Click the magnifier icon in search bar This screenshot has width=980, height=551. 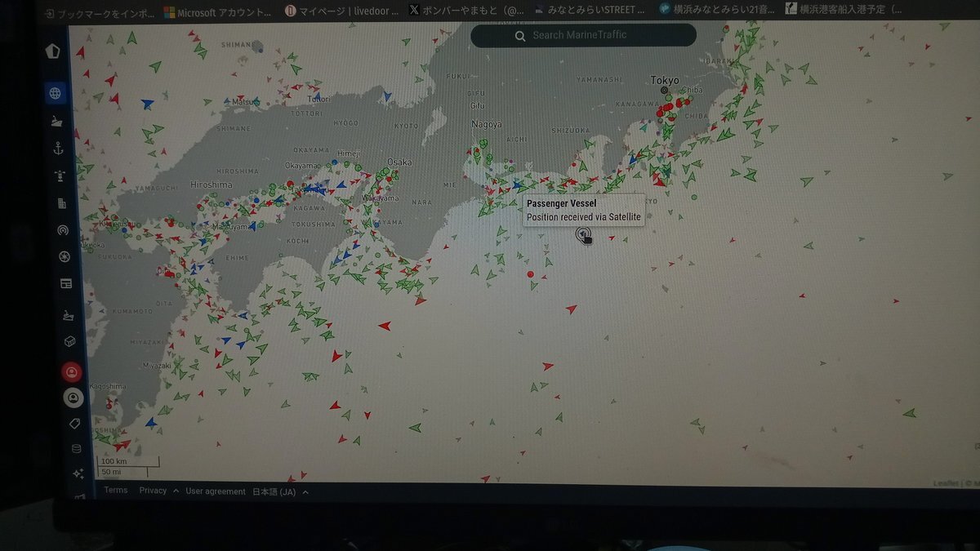pyautogui.click(x=520, y=36)
